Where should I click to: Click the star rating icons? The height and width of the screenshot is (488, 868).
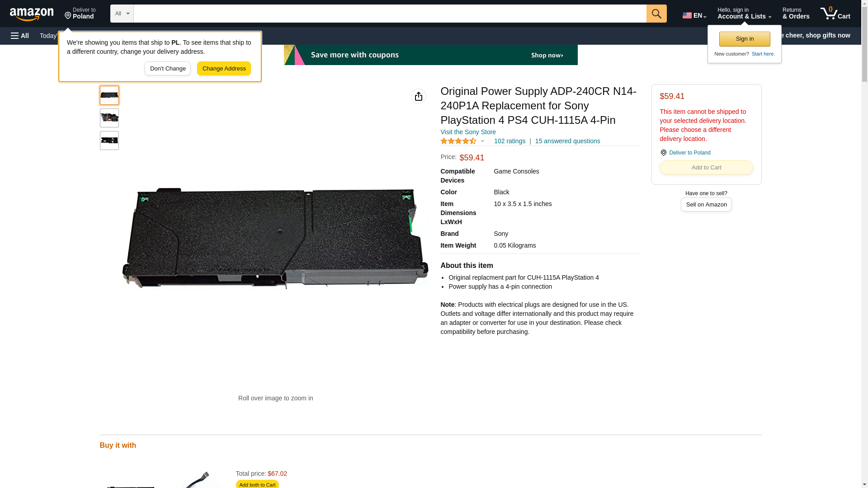point(458,141)
